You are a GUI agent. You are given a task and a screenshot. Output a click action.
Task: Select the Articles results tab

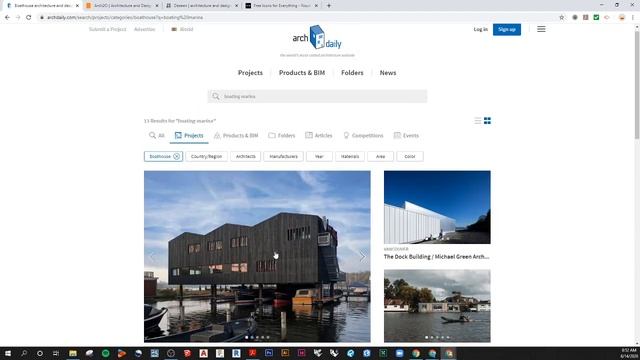[x=319, y=136]
